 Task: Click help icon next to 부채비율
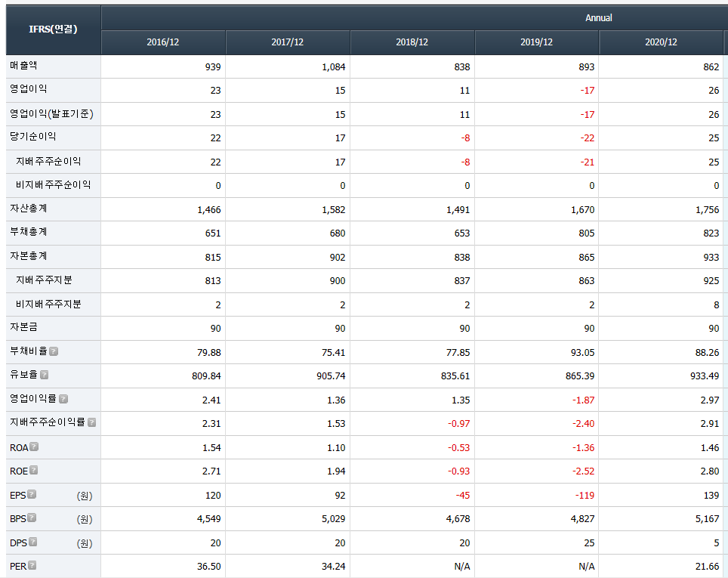pyautogui.click(x=54, y=351)
